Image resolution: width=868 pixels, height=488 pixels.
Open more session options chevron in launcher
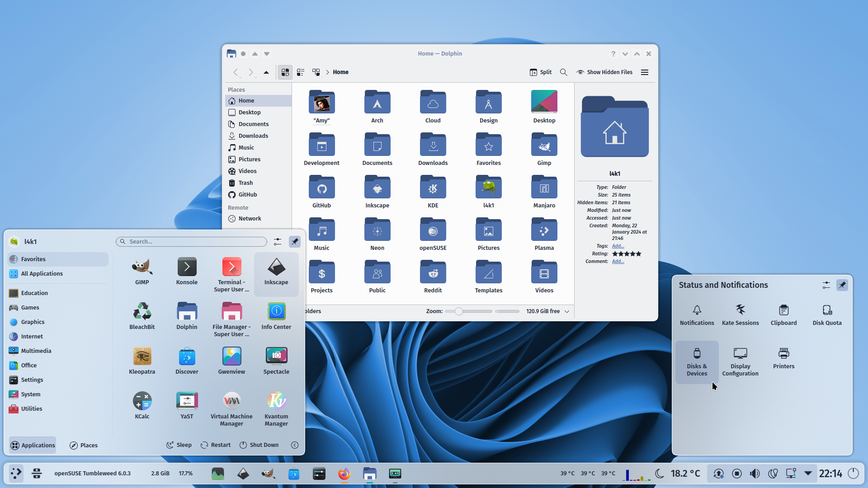tap(294, 445)
